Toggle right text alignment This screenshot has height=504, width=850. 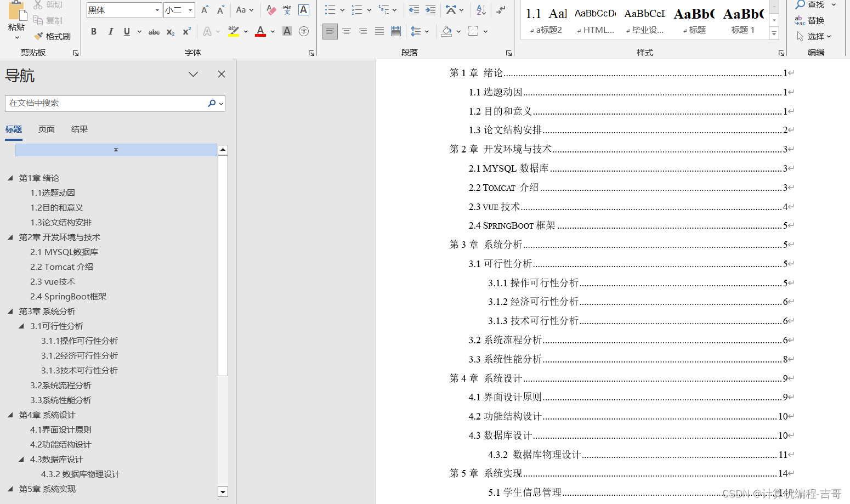[x=363, y=31]
